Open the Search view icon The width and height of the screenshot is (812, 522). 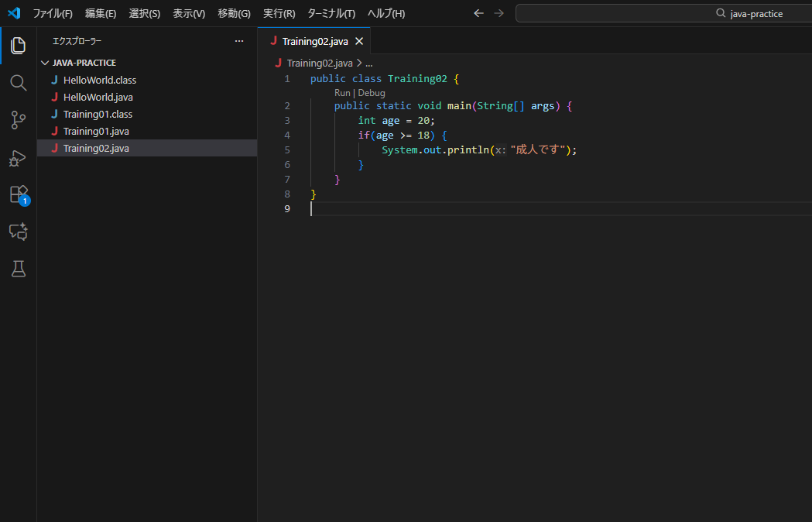coord(18,83)
